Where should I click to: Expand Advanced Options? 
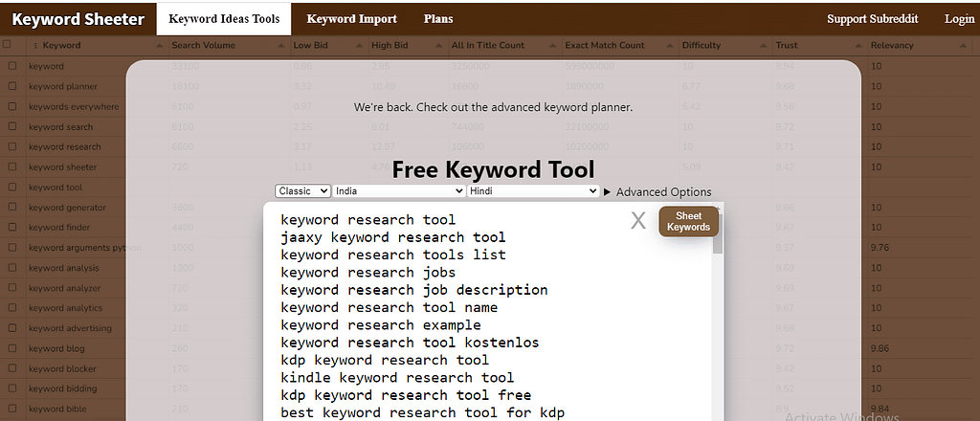tap(657, 191)
